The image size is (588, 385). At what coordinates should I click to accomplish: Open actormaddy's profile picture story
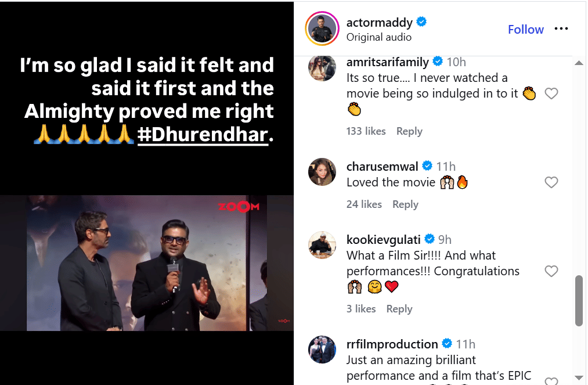(x=322, y=28)
